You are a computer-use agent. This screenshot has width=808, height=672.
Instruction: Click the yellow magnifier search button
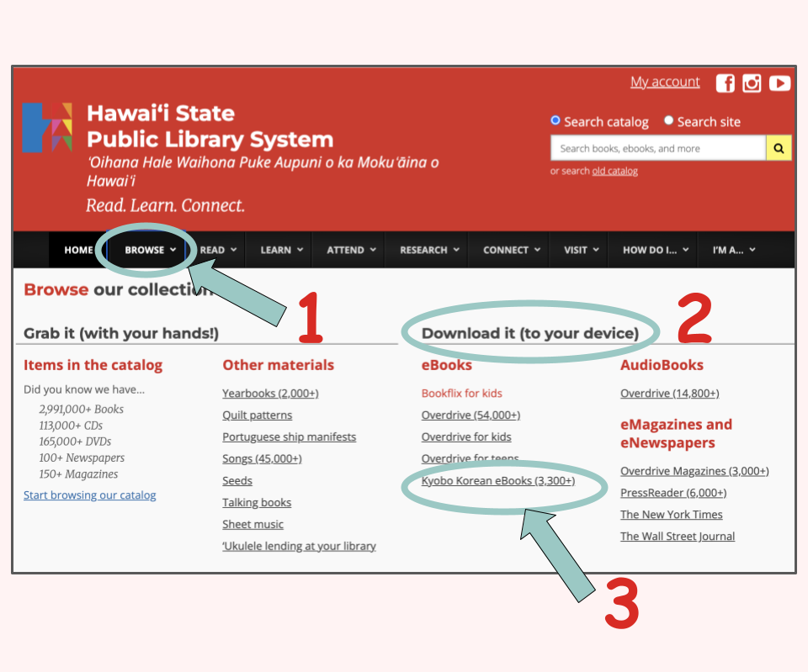click(x=779, y=148)
